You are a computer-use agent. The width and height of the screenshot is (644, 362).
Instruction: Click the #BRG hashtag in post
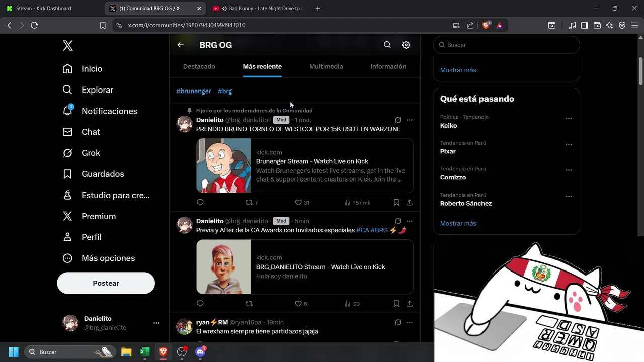[x=379, y=230]
